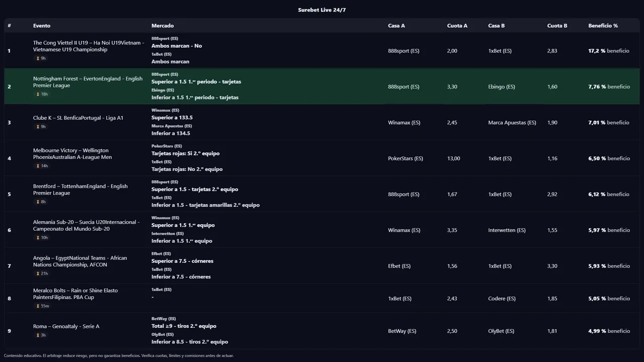Click the Cuota A column header

(x=457, y=26)
